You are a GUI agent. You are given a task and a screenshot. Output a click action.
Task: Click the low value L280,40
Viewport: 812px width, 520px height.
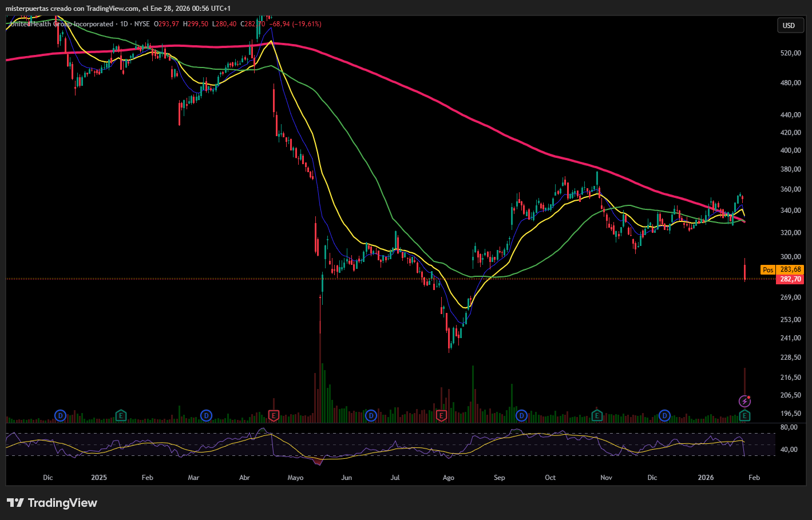pyautogui.click(x=224, y=24)
